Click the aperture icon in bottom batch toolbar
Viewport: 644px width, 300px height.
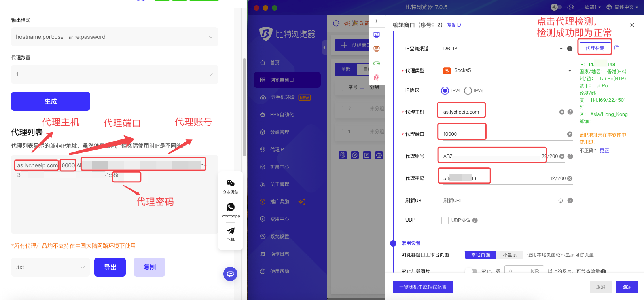point(343,155)
